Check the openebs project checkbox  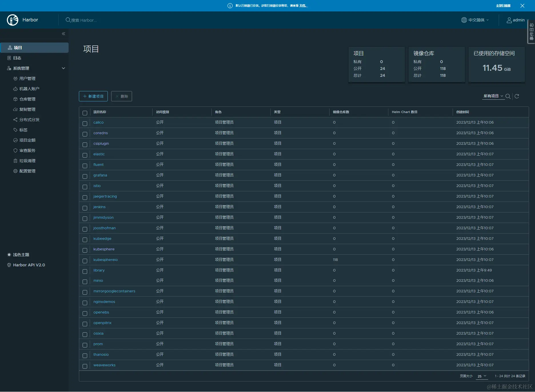click(85, 313)
